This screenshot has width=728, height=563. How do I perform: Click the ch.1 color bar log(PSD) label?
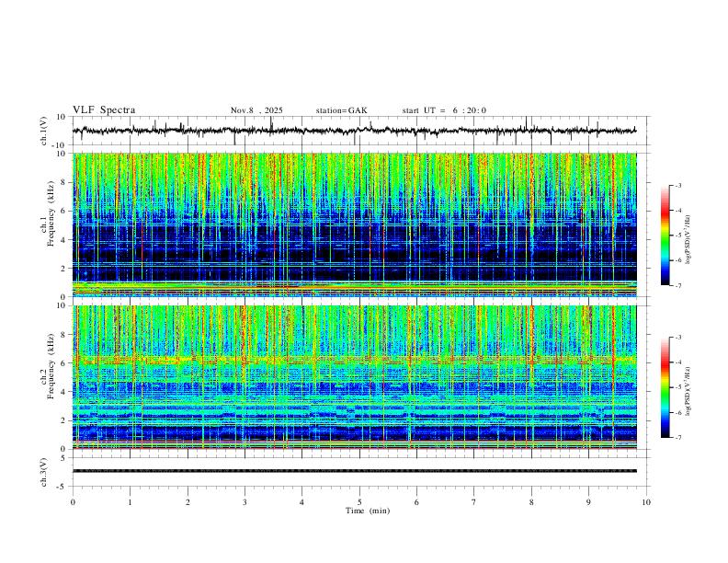click(x=688, y=240)
